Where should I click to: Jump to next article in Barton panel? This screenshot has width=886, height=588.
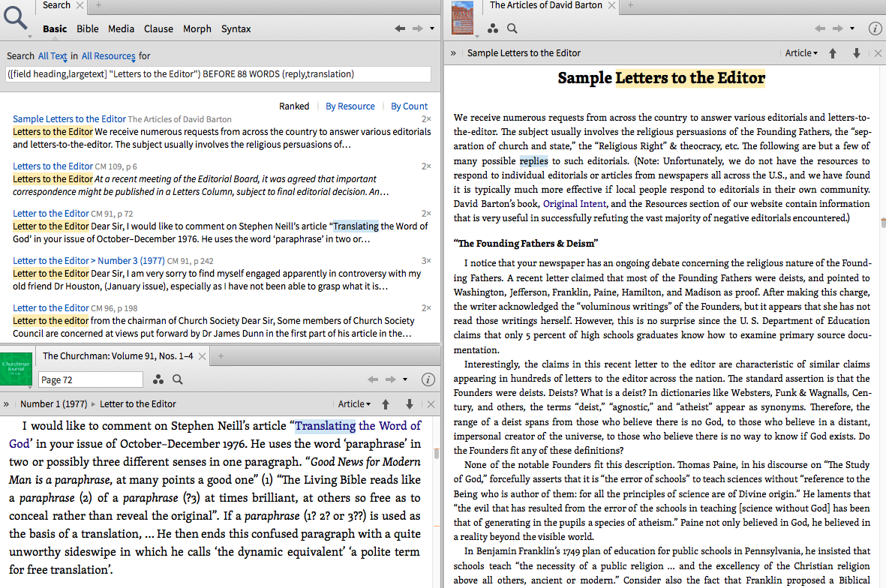857,53
